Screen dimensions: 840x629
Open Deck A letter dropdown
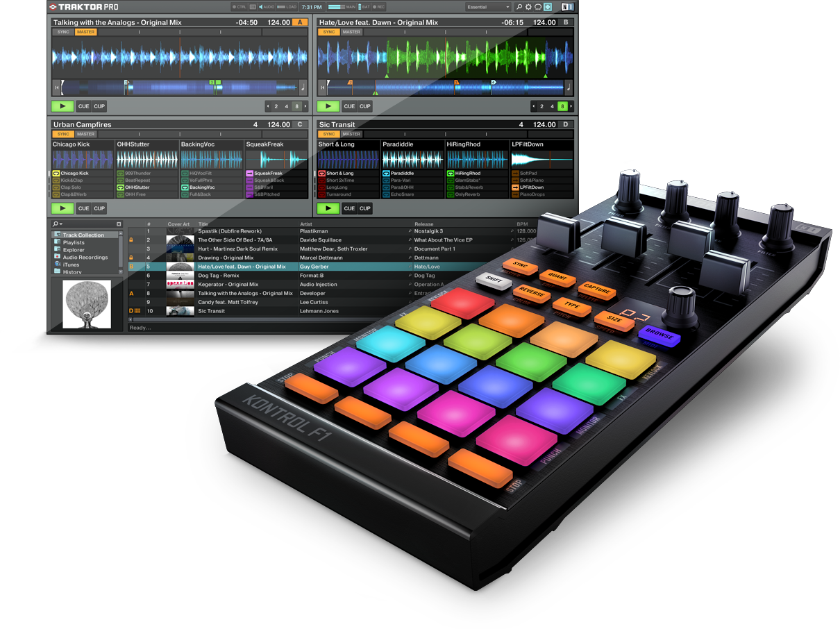click(x=300, y=22)
